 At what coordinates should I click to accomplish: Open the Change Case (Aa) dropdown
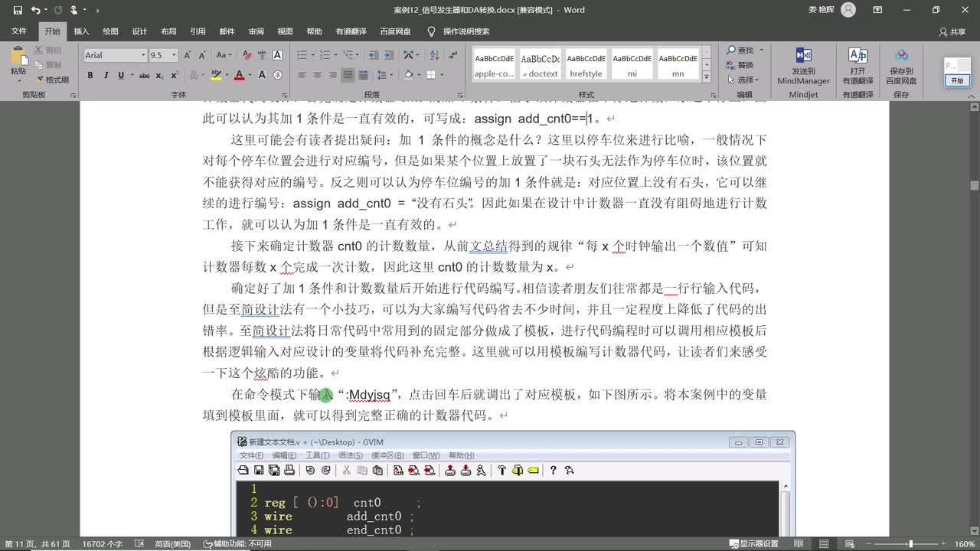(x=224, y=55)
